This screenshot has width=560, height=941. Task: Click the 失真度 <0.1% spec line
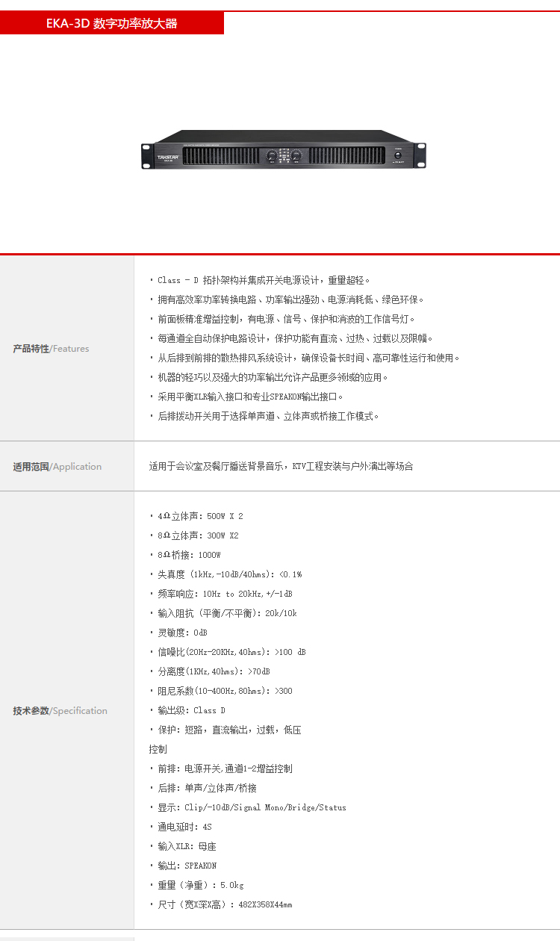pyautogui.click(x=225, y=574)
